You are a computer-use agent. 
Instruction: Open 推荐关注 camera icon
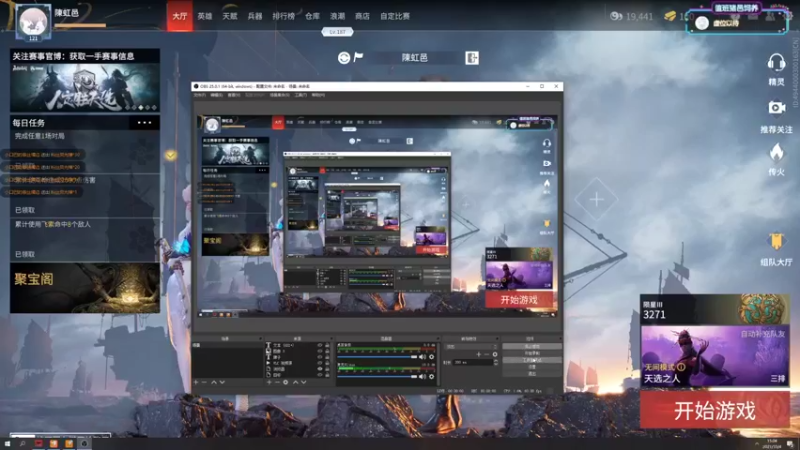coord(777,108)
